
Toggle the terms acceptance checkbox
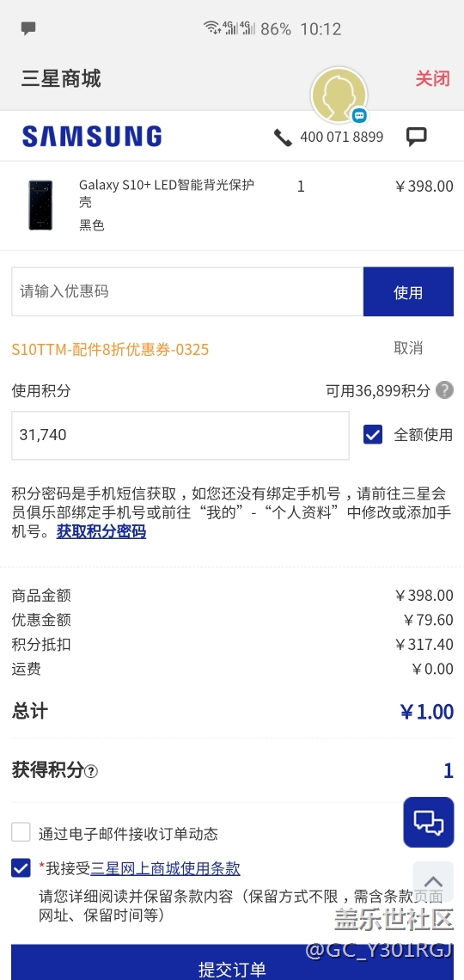[21, 868]
